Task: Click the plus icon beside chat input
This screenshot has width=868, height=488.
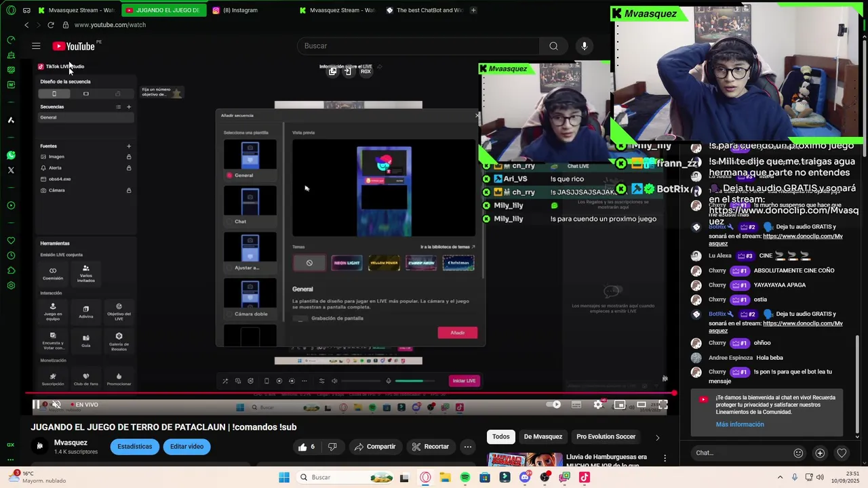Action: click(x=820, y=453)
